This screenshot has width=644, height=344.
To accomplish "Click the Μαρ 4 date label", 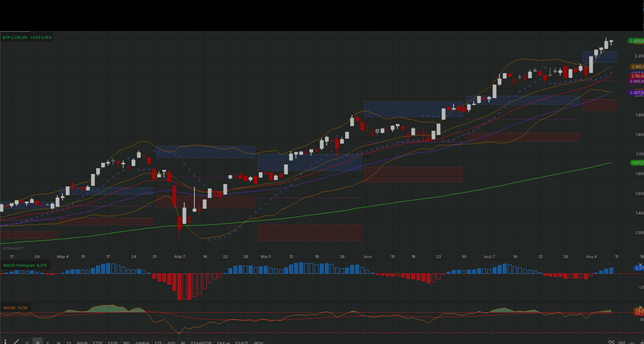I will 62,256.
